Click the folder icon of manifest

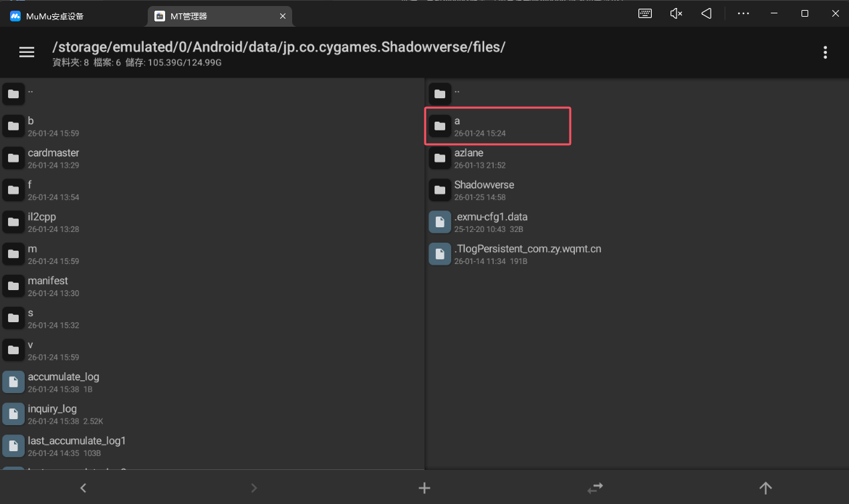pos(13,287)
